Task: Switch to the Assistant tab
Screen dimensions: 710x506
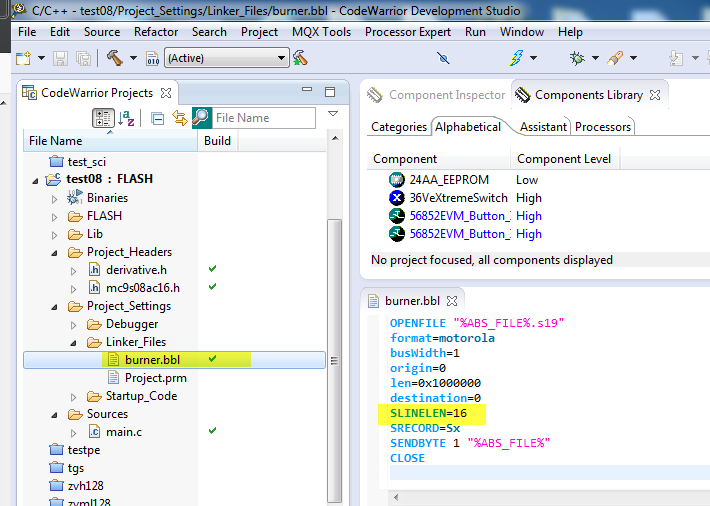Action: click(543, 127)
